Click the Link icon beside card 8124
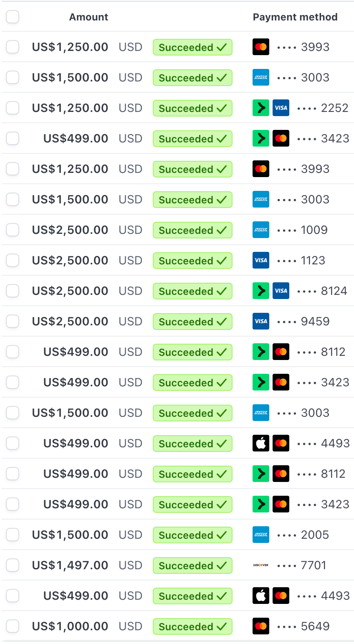Image resolution: width=354 pixels, height=644 pixels. [x=261, y=291]
